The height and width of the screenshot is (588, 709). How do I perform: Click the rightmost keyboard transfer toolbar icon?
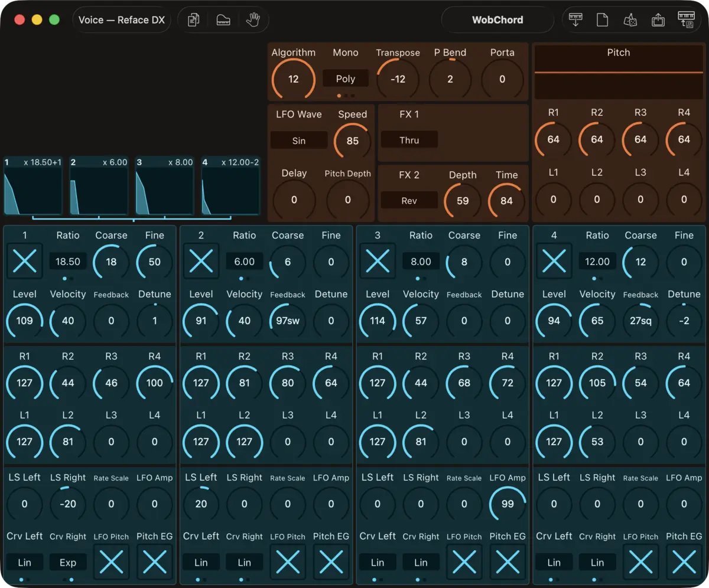pos(686,20)
